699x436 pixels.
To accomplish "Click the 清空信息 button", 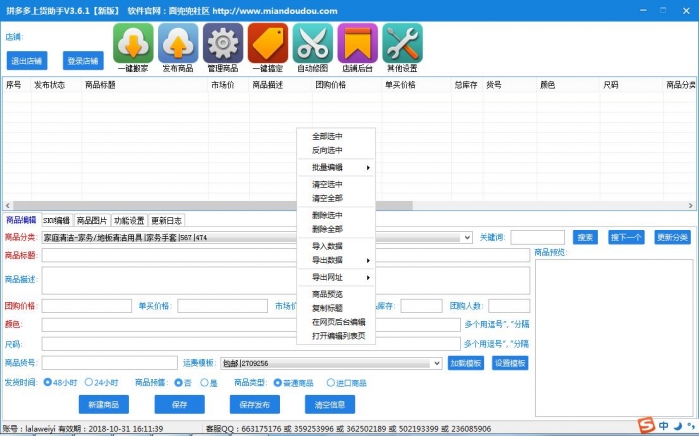I will click(330, 404).
